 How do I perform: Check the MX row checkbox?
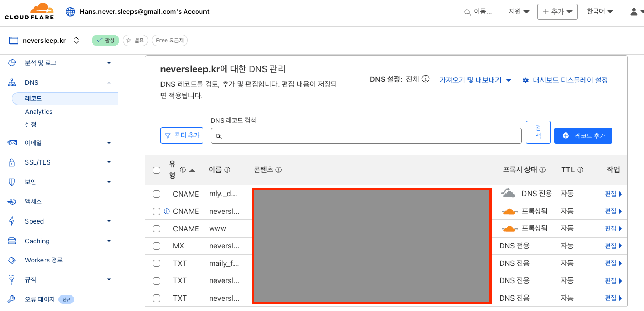click(x=157, y=246)
